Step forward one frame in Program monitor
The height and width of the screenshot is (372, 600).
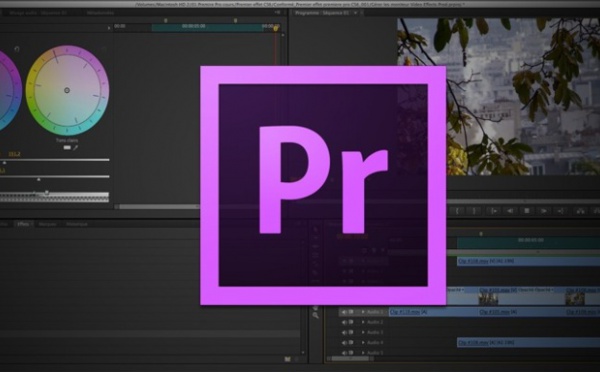(543, 211)
